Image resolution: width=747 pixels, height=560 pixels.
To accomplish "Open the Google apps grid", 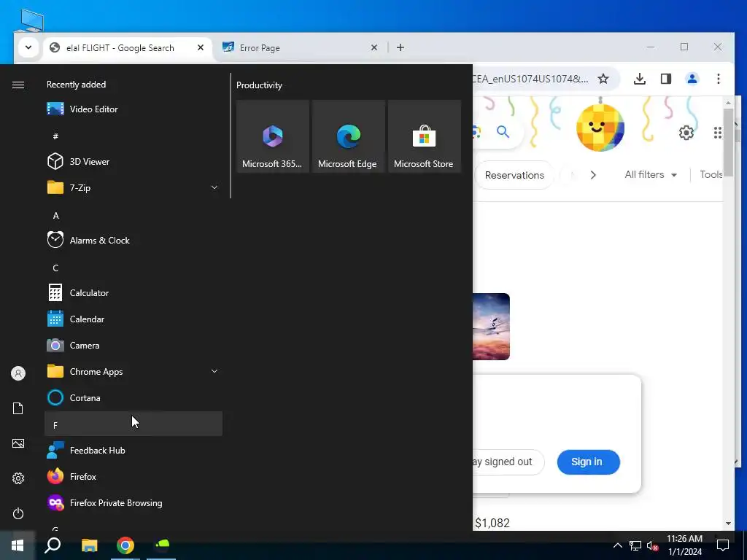I will coord(717,133).
